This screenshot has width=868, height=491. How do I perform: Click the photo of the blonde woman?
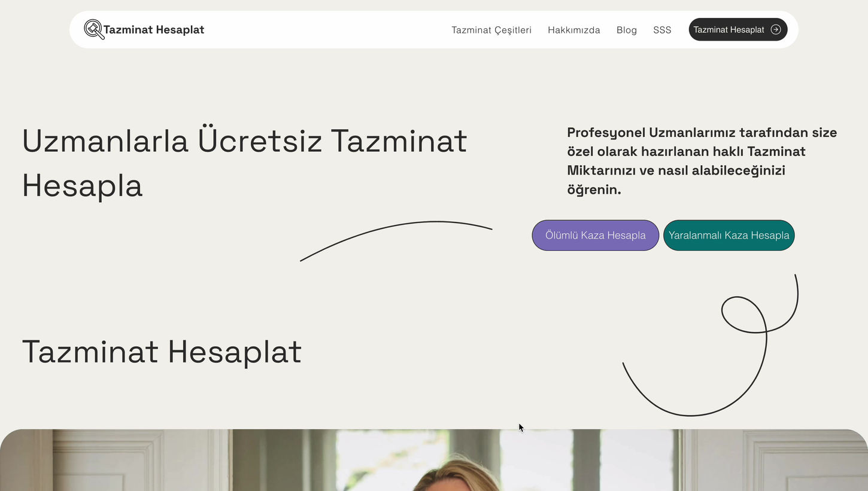coord(434,460)
